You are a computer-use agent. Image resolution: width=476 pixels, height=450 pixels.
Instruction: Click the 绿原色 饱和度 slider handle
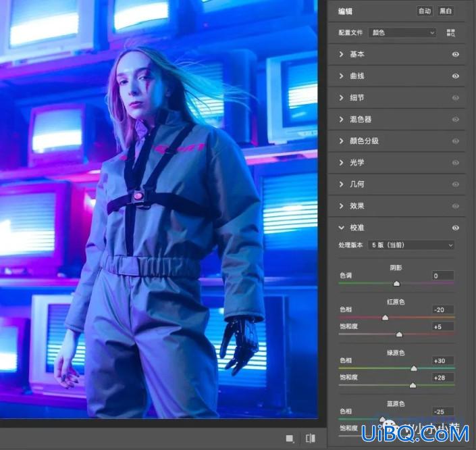click(413, 386)
